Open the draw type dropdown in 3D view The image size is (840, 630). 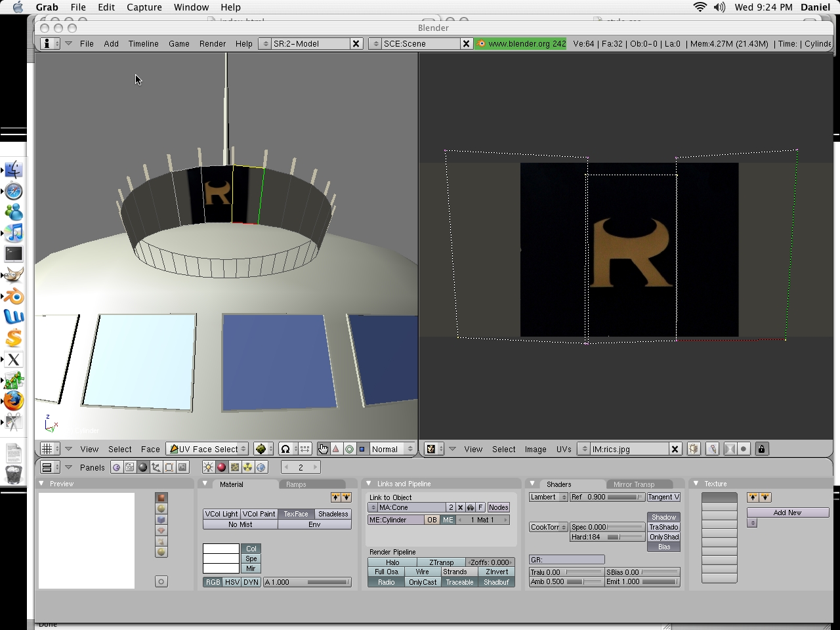(263, 449)
